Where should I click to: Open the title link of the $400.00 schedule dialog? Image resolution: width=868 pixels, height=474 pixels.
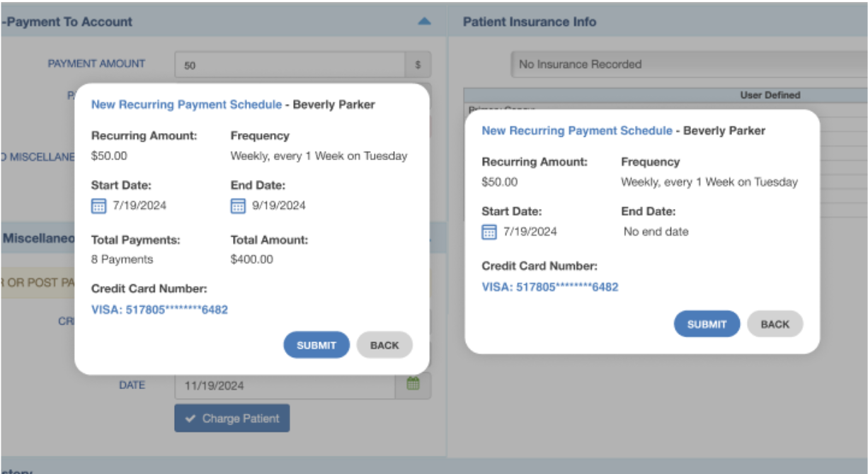[x=186, y=105]
